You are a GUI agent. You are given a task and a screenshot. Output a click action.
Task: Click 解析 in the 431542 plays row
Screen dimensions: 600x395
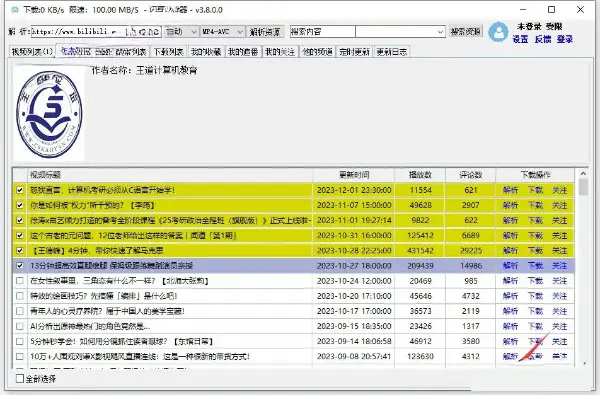coord(510,251)
